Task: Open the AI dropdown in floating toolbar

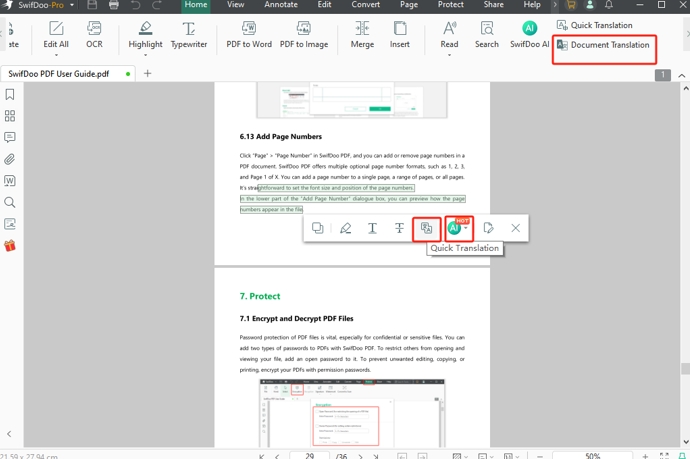Action: click(466, 229)
